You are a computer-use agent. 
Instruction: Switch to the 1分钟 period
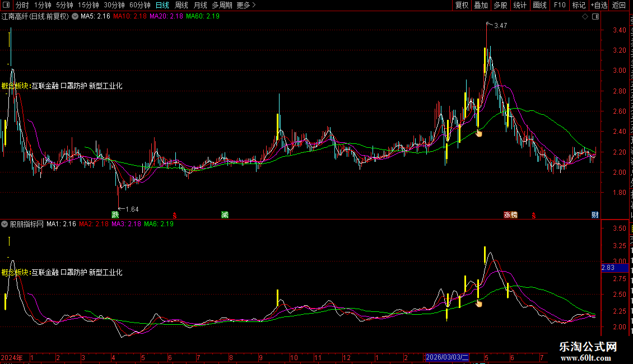[x=43, y=5]
